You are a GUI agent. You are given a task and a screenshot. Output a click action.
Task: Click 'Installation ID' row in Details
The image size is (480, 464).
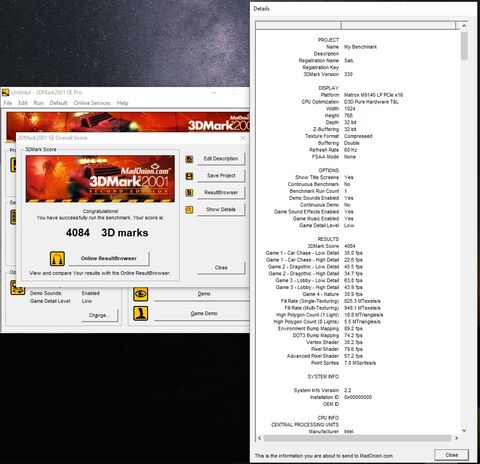341,397
